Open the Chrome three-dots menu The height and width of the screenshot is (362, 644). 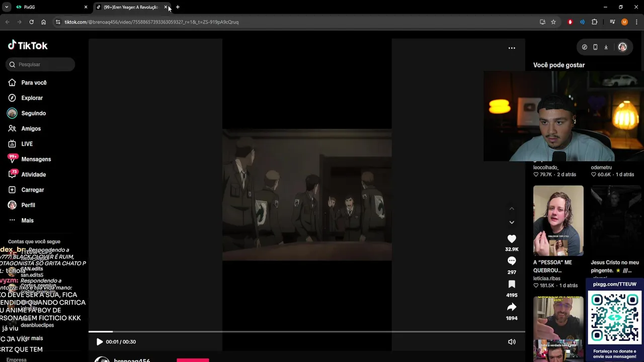coord(636,22)
